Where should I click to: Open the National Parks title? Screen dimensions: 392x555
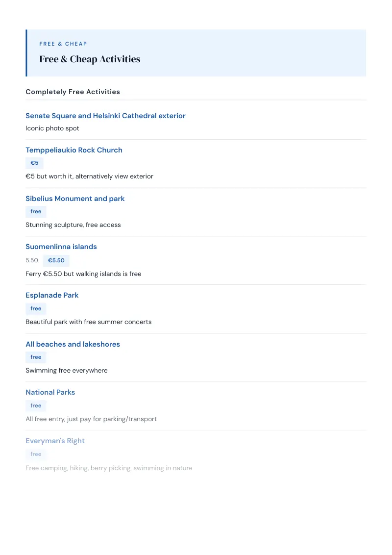(50, 392)
